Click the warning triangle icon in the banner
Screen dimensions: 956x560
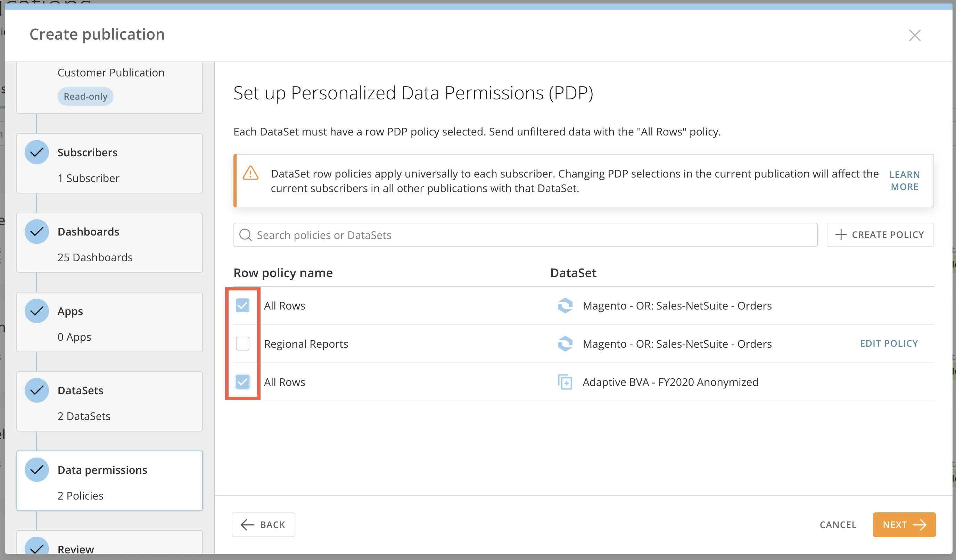click(x=250, y=174)
